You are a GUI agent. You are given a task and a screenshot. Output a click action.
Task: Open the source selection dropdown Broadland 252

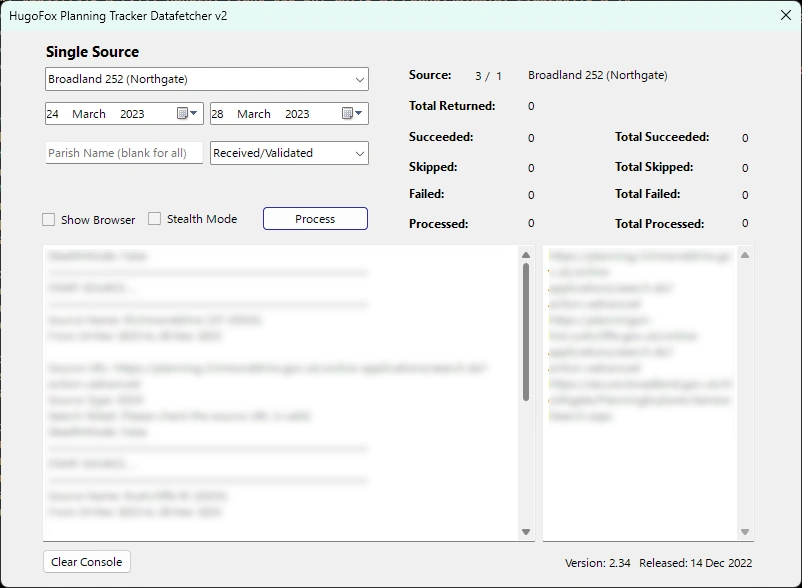click(x=207, y=79)
